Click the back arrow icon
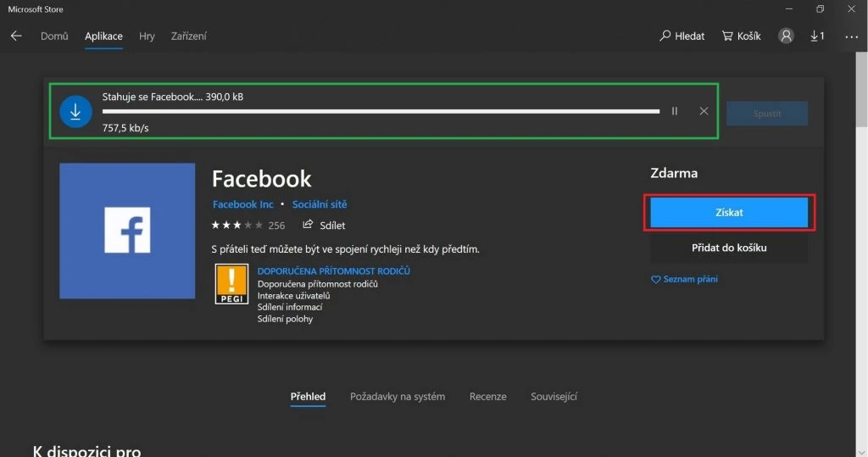868x457 pixels. coord(16,36)
